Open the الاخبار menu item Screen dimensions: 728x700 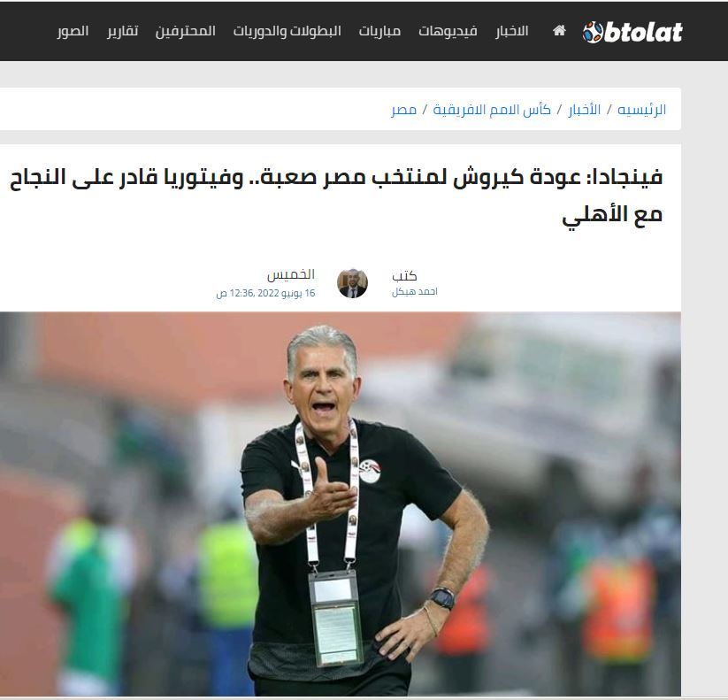(x=511, y=31)
